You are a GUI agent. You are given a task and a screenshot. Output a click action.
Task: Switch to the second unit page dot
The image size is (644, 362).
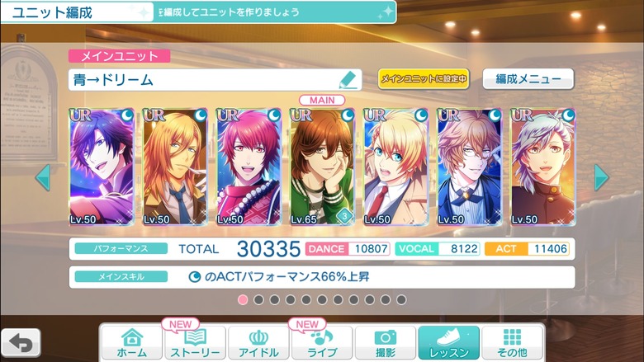pyautogui.click(x=258, y=299)
